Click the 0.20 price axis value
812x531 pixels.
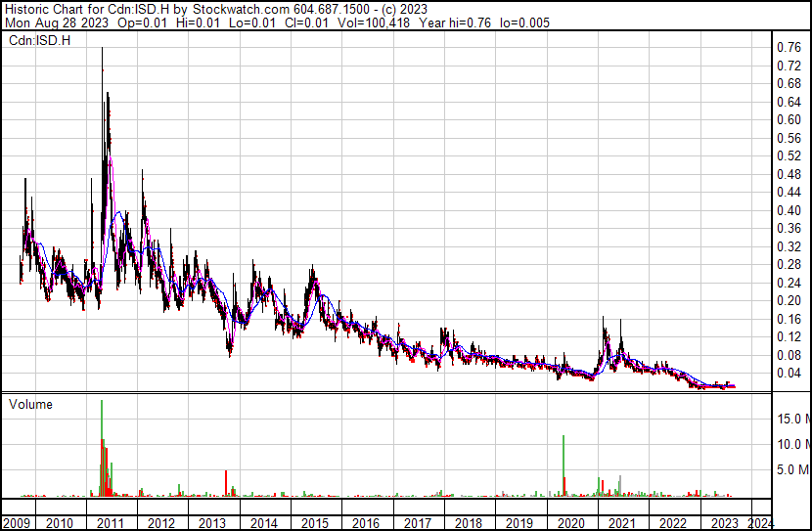pos(789,300)
